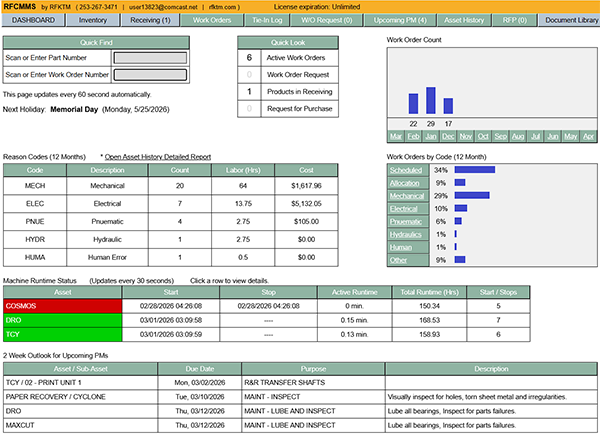Image resolution: width=600 pixels, height=435 pixels.
Task: Click the Scheduled blue percentage bar
Action: pyautogui.click(x=475, y=170)
